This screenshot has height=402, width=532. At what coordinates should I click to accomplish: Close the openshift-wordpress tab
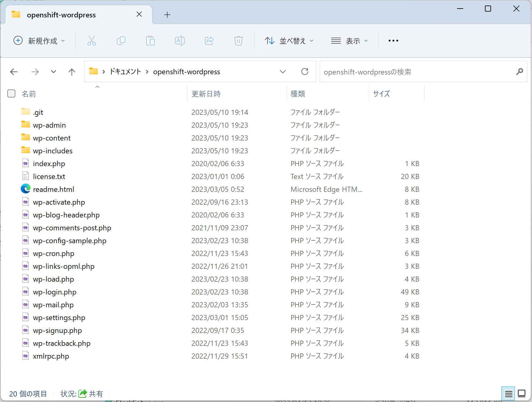coord(139,14)
